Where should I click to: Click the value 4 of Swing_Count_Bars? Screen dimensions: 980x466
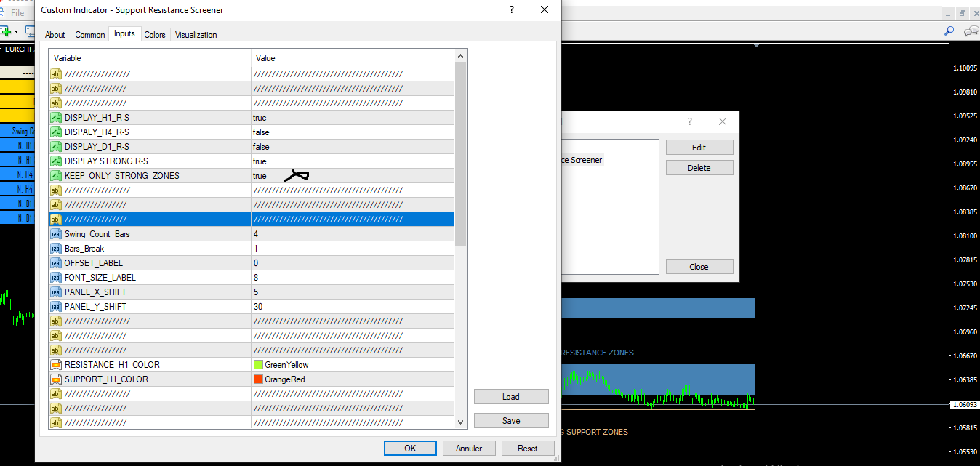click(256, 234)
